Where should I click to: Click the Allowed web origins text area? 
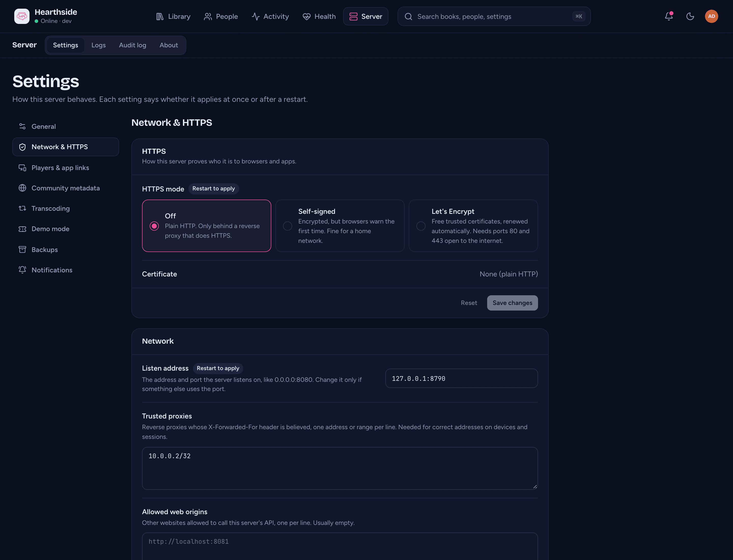(x=340, y=546)
